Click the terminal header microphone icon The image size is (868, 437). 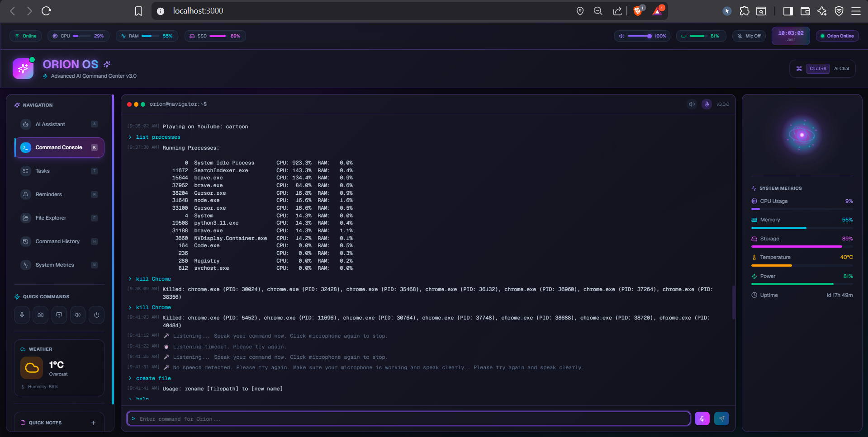(707, 104)
